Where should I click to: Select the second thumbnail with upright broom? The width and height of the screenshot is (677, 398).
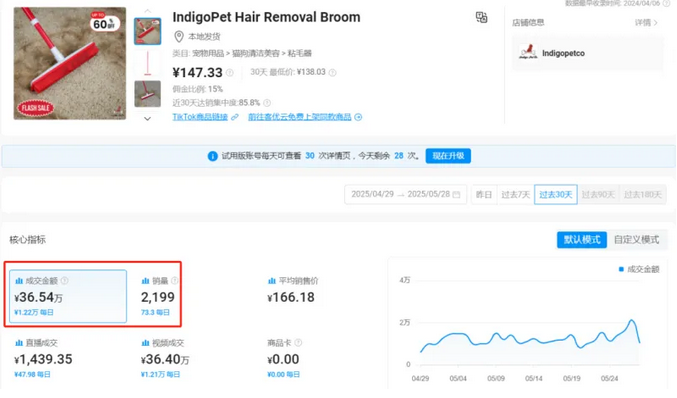tap(148, 63)
